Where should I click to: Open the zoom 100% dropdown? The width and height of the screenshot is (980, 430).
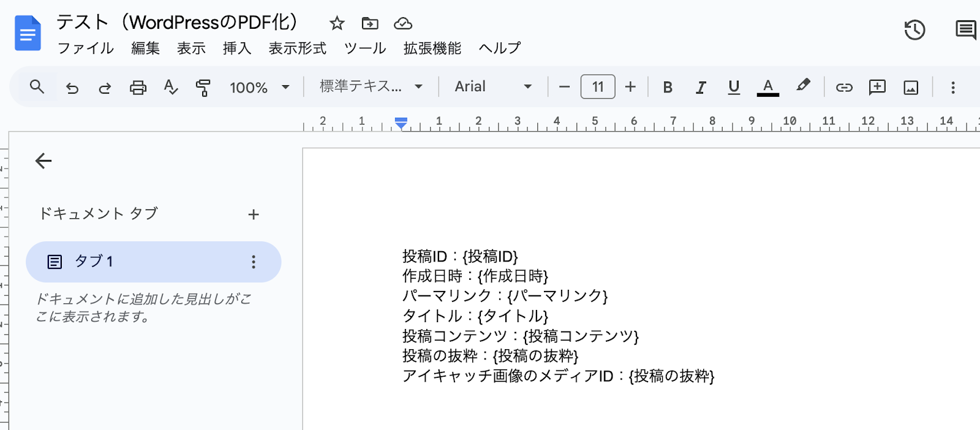coord(259,88)
